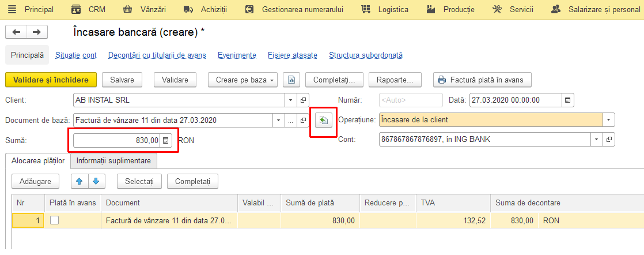Open the calculator icon in Sumă field
This screenshot has width=644, height=255.
[x=165, y=141]
